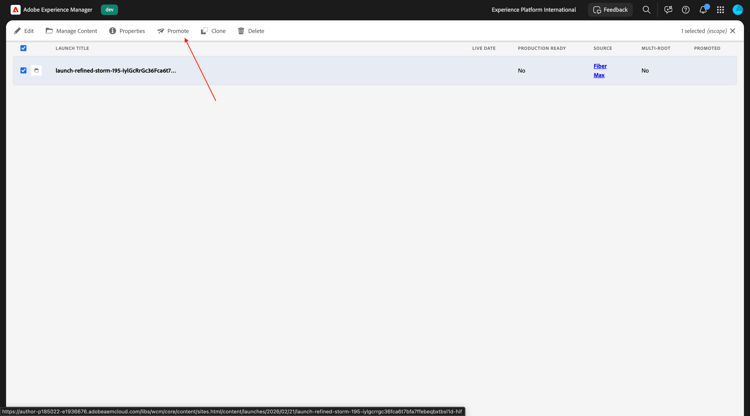The height and width of the screenshot is (416, 750).
Task: Click the launch row page icon
Action: [x=36, y=70]
